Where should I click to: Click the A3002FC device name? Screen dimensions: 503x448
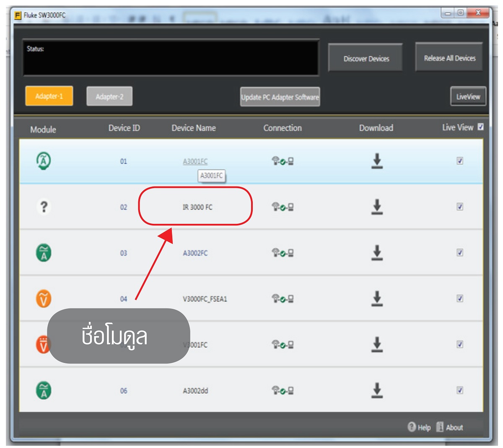point(195,253)
